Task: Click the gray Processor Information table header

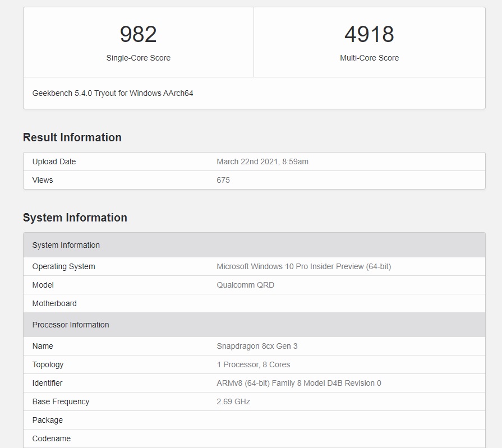Action: point(71,325)
